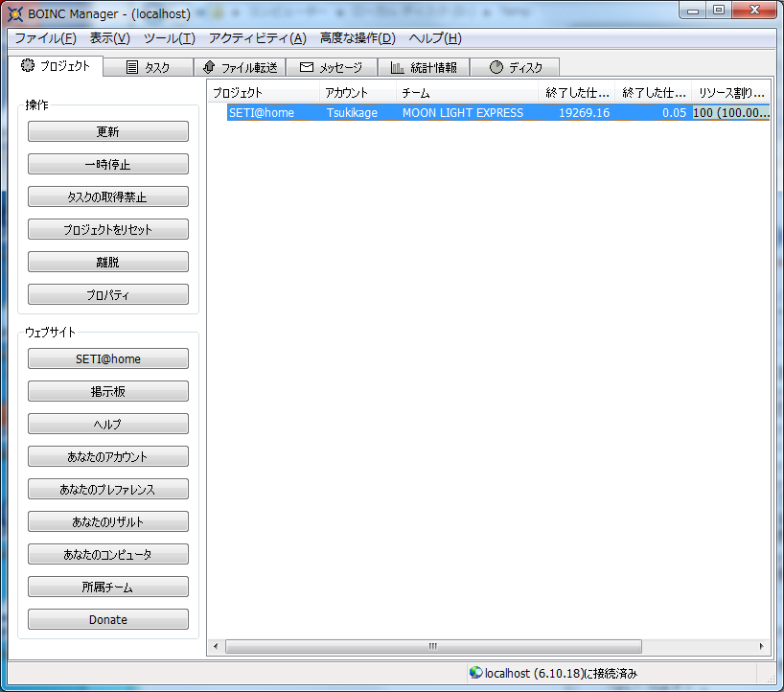Screen dimensions: 784x692
Task: Click the 19269.16 credit value
Action: 584,112
